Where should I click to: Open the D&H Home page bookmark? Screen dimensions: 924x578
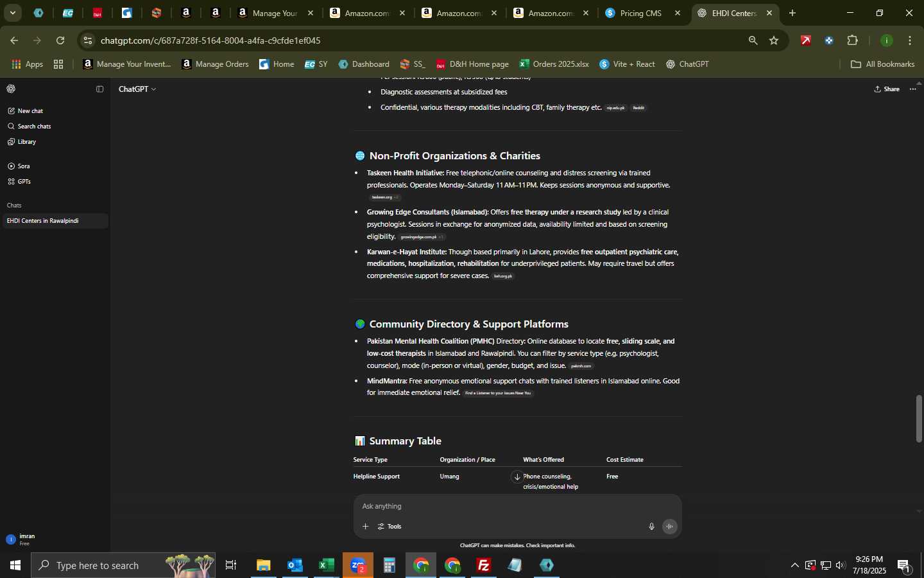pos(472,64)
